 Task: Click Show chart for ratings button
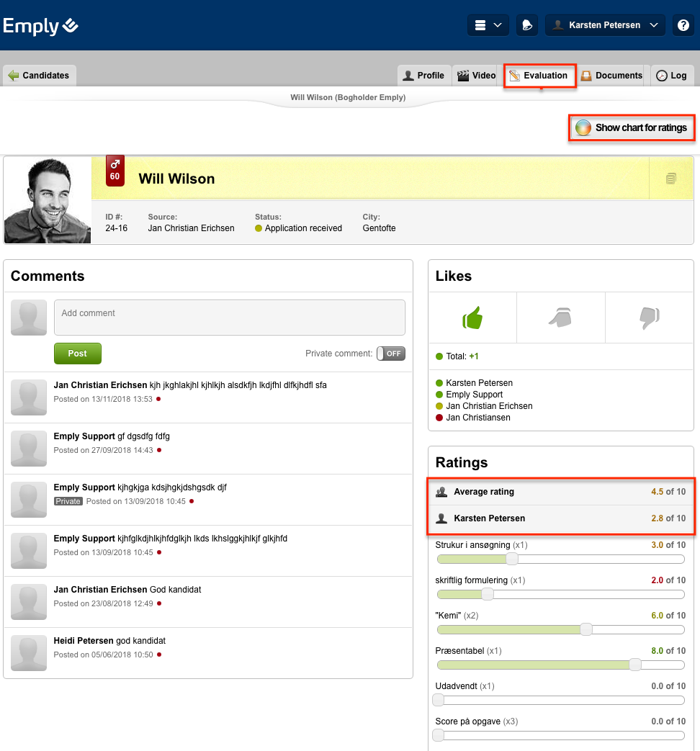[x=632, y=128]
